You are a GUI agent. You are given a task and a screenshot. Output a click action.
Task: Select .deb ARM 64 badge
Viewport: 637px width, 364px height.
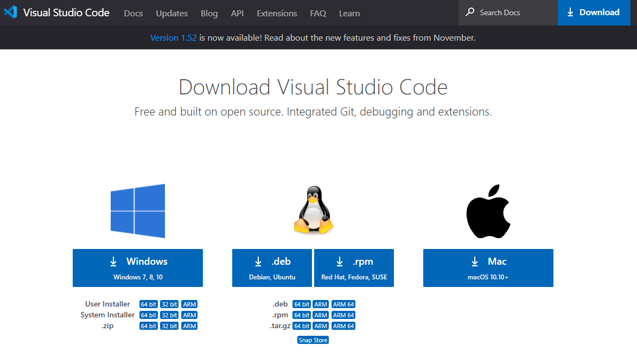pos(343,304)
